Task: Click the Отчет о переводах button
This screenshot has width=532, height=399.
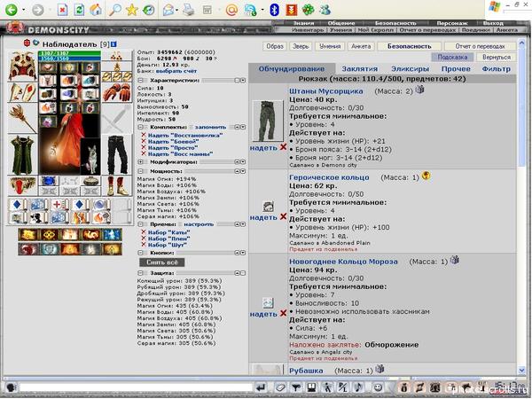Action: (x=480, y=46)
